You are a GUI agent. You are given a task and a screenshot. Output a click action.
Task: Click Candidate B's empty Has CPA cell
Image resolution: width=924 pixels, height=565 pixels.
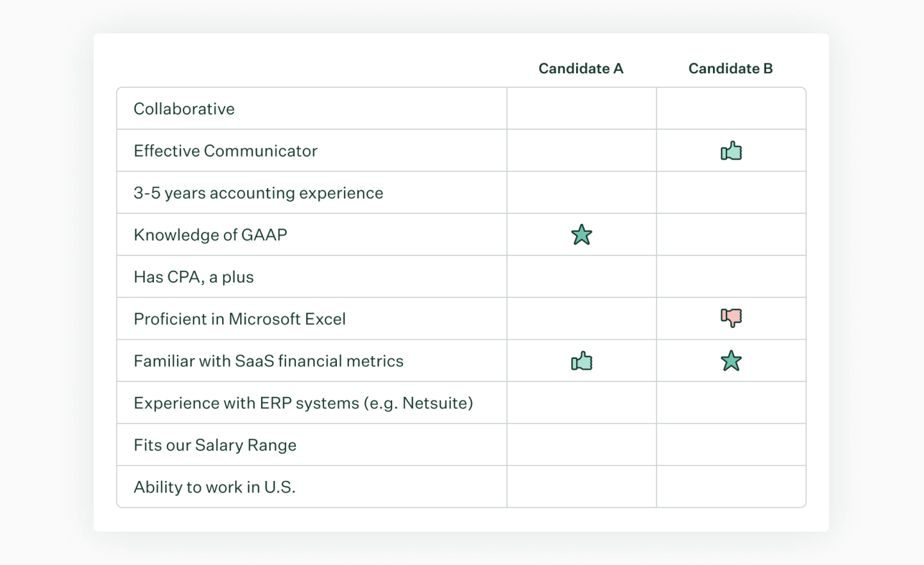point(731,277)
